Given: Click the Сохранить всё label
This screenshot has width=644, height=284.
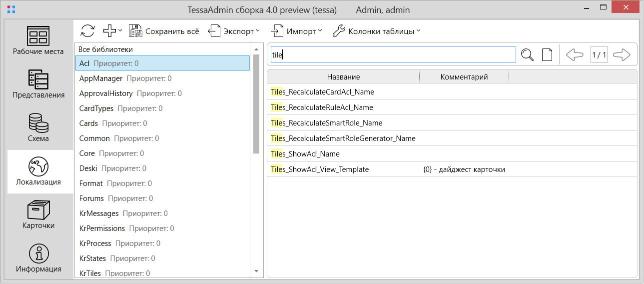Looking at the screenshot, I should coord(172,31).
